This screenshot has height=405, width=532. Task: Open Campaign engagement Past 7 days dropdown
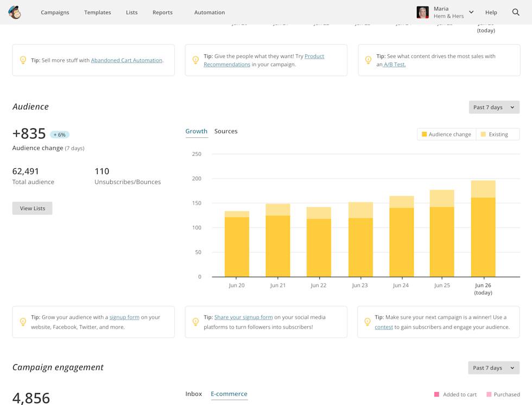pyautogui.click(x=493, y=368)
